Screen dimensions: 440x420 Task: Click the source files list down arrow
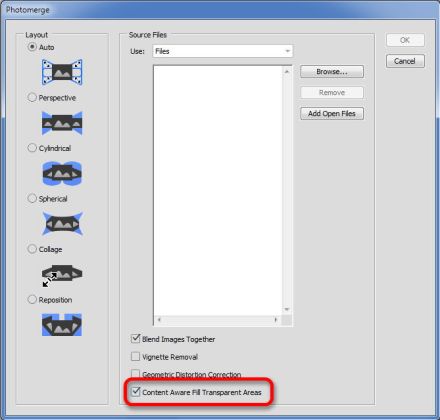287,310
